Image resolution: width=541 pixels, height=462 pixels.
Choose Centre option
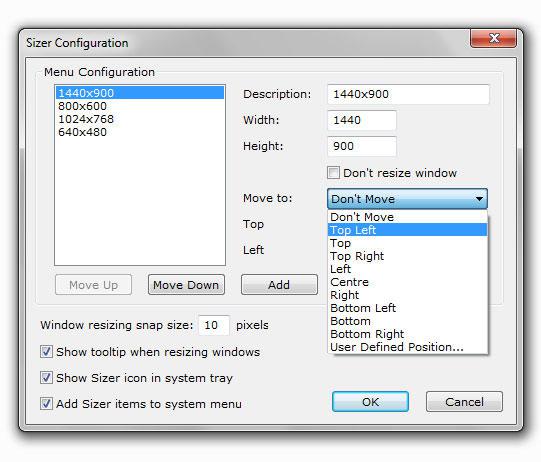click(x=407, y=282)
